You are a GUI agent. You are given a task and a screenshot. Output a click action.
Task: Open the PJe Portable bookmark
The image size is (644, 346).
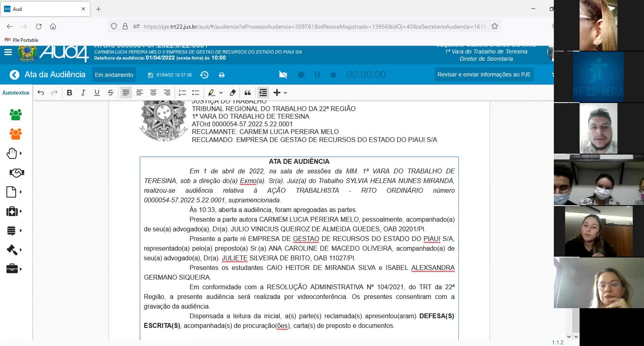tap(22, 40)
